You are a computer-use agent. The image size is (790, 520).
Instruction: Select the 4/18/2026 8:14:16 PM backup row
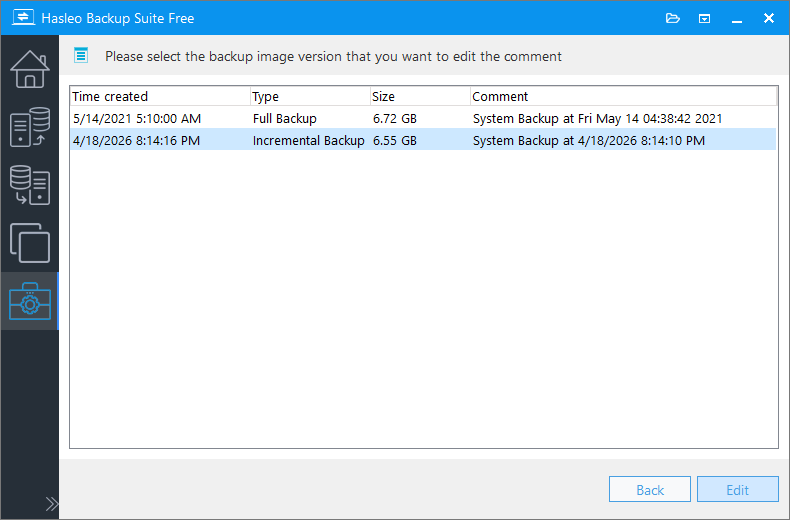(423, 140)
